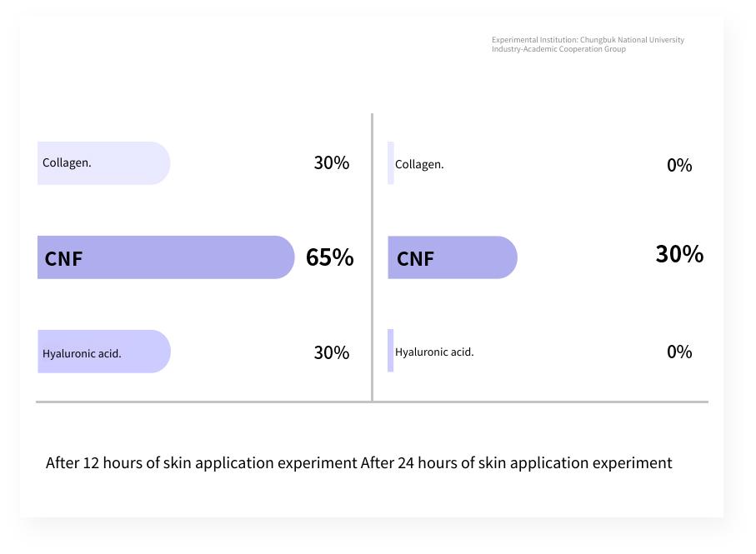
Task: Click the bold 30% label for right CNF
Action: tap(679, 254)
